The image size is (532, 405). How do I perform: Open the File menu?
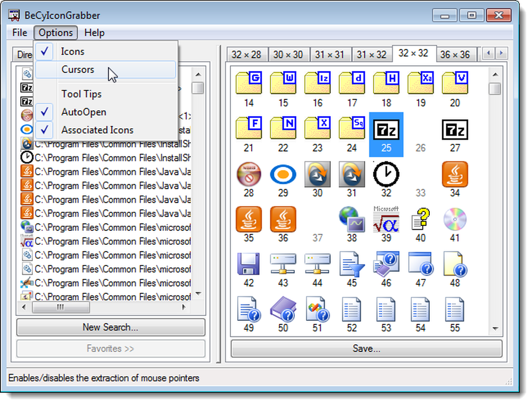click(x=19, y=32)
